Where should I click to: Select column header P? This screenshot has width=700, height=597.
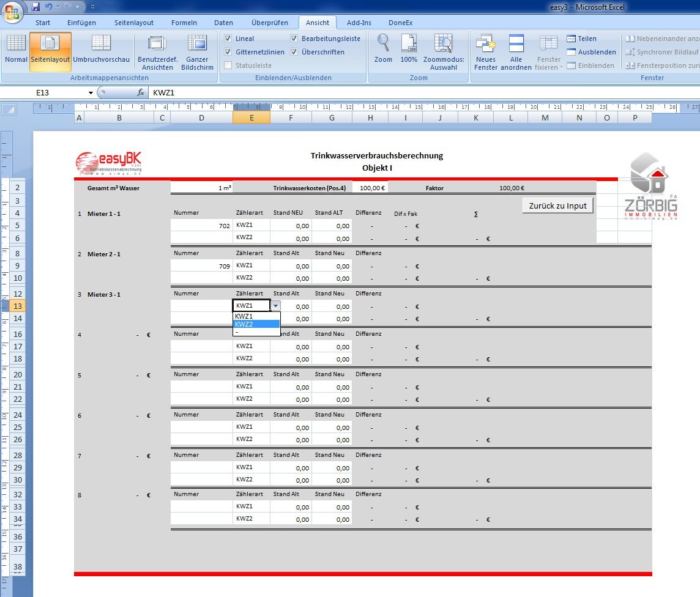pos(635,118)
